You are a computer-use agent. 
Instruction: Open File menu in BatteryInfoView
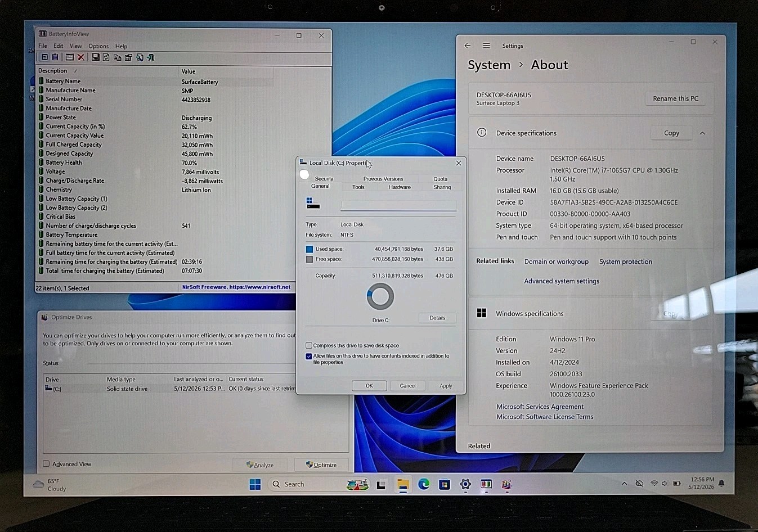point(43,46)
